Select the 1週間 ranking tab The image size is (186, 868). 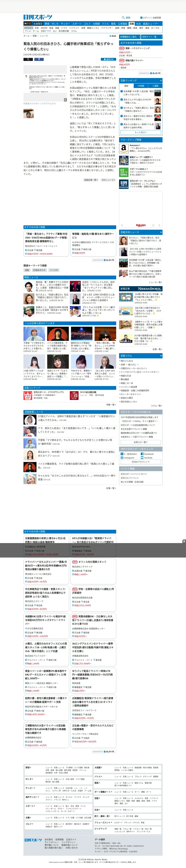pyautogui.click(x=155, y=86)
